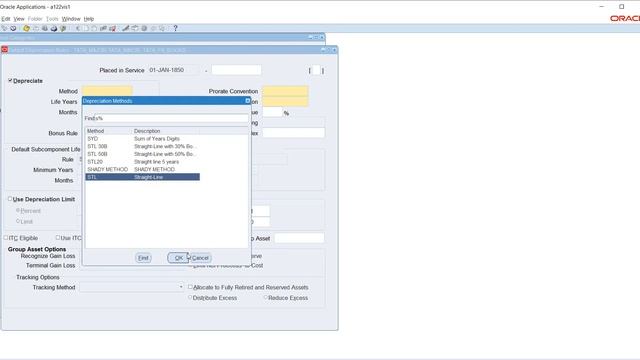Click the Close Form toolbar icon
The height and width of the screenshot is (360, 640).
63,28
